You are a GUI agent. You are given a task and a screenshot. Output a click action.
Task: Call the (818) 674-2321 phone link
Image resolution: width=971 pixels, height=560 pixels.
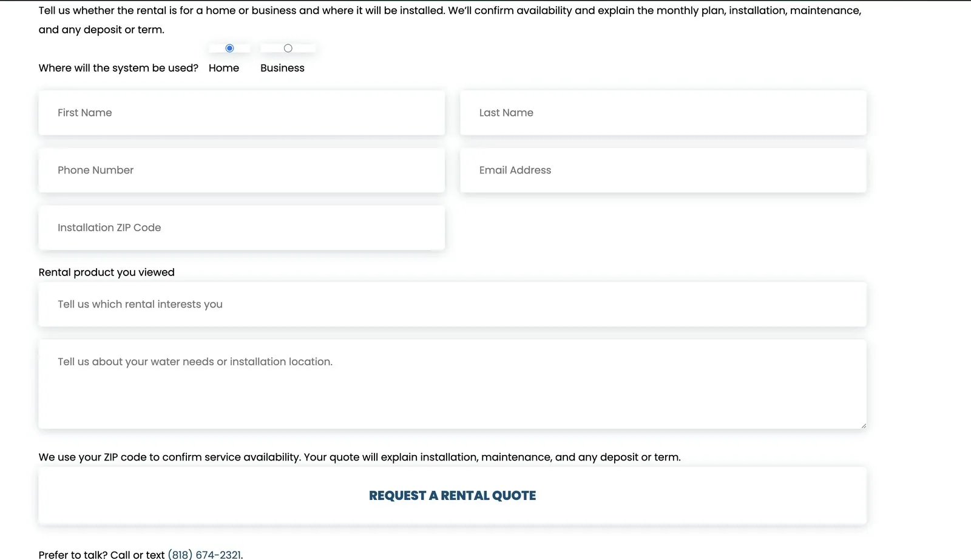(x=204, y=555)
